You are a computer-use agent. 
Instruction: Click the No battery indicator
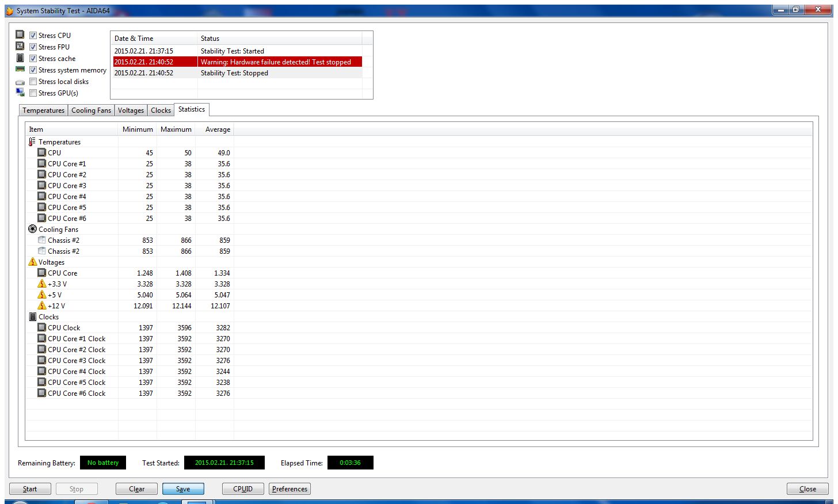[103, 463]
